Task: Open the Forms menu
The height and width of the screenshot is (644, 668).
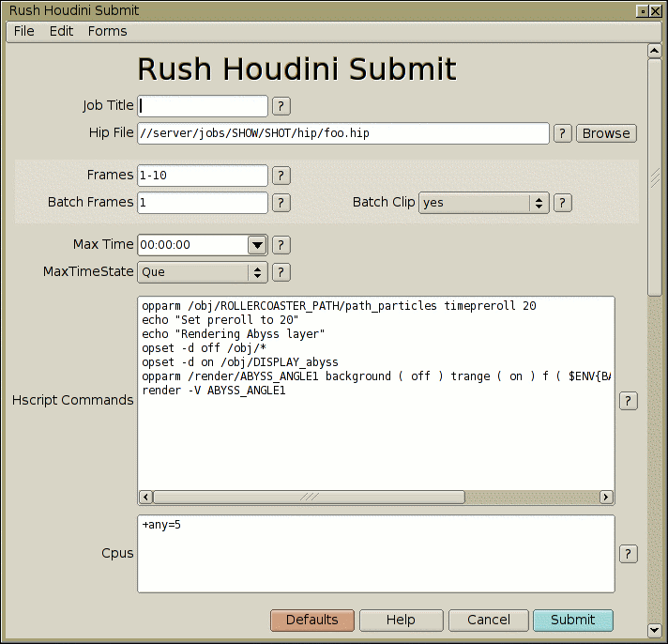Action: pos(107,31)
